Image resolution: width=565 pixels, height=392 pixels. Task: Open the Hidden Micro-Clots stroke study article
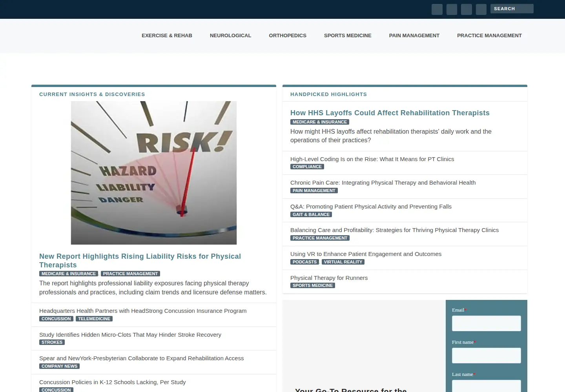click(x=130, y=335)
